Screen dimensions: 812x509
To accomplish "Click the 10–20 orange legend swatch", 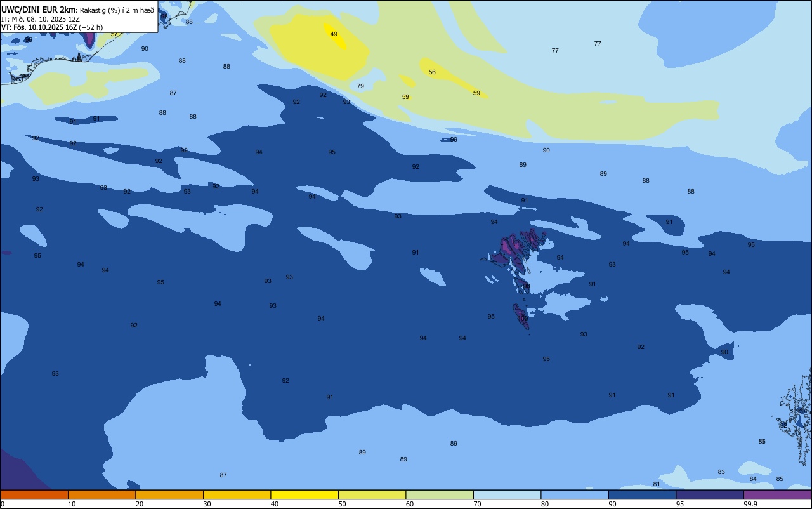I will click(x=101, y=494).
